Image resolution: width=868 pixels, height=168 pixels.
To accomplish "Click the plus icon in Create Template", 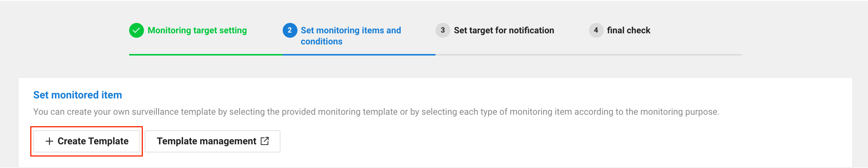I will pyautogui.click(x=49, y=141).
